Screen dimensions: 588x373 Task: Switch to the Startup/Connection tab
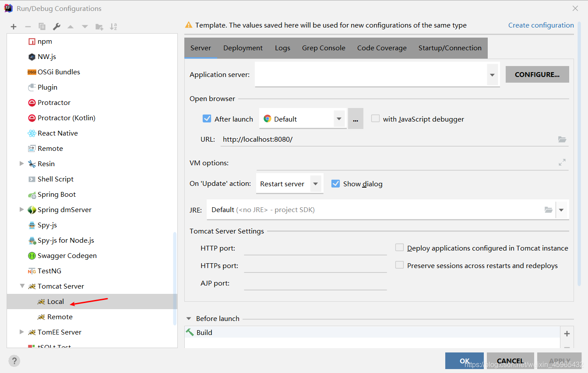pyautogui.click(x=450, y=48)
